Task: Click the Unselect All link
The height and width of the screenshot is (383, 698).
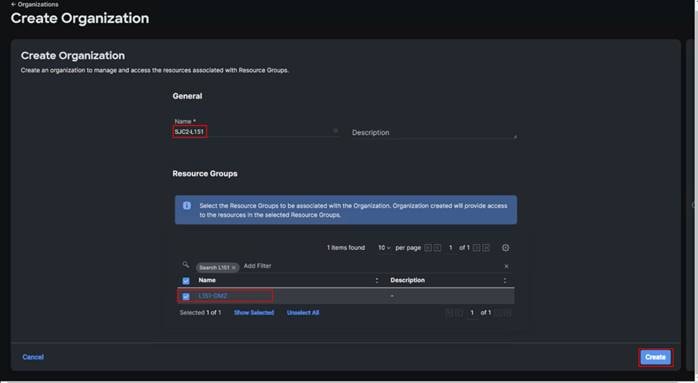Action: (303, 313)
